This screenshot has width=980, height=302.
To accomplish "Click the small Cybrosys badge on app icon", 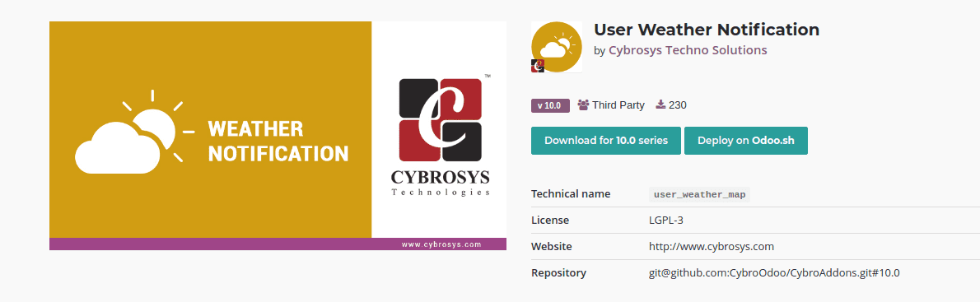I will (538, 66).
